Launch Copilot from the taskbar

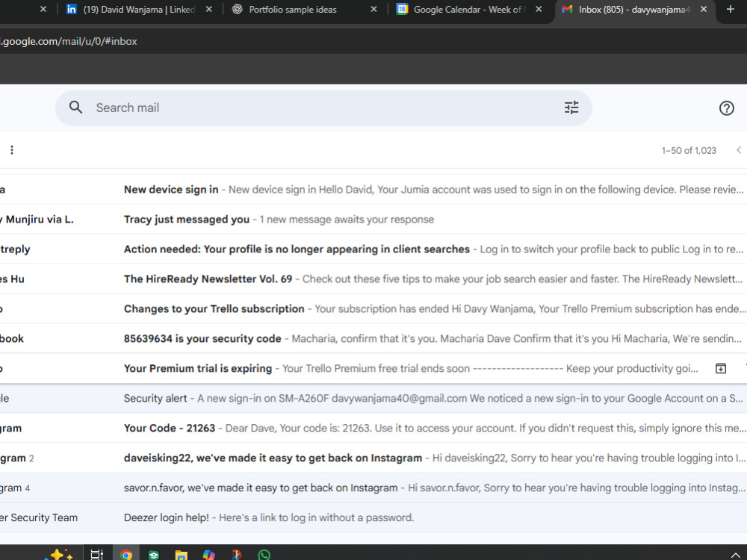(208, 556)
